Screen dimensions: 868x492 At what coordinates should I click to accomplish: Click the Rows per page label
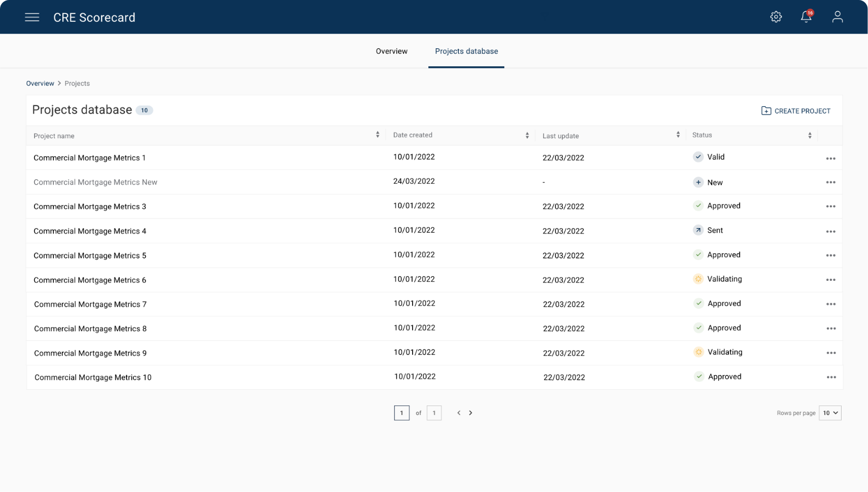point(796,413)
